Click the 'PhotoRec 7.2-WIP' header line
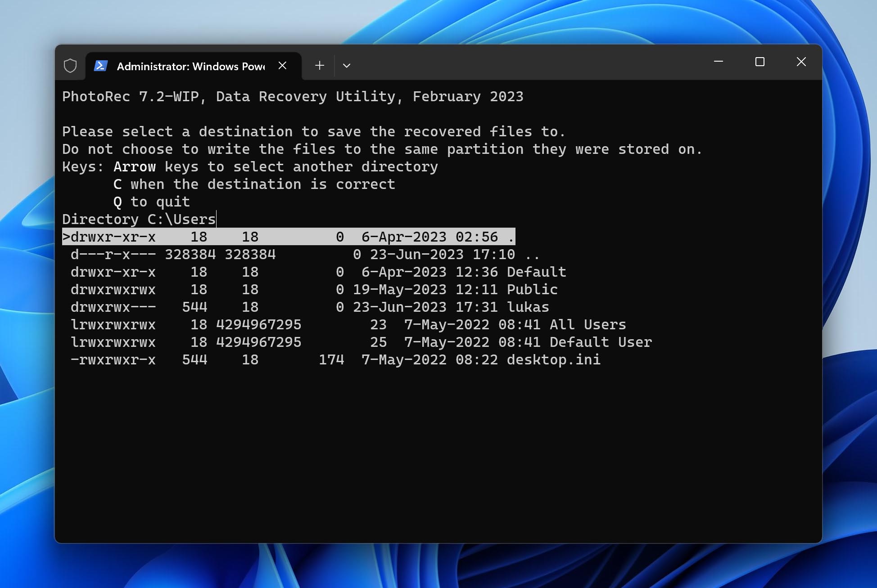Screen dimensions: 877x588 click(293, 96)
